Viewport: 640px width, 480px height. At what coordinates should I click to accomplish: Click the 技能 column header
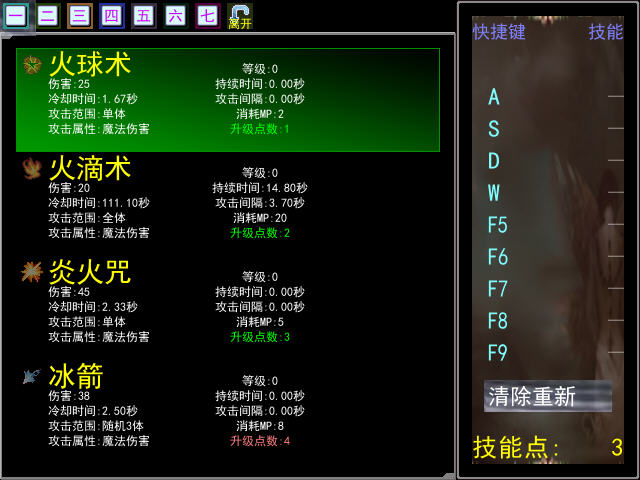[606, 32]
